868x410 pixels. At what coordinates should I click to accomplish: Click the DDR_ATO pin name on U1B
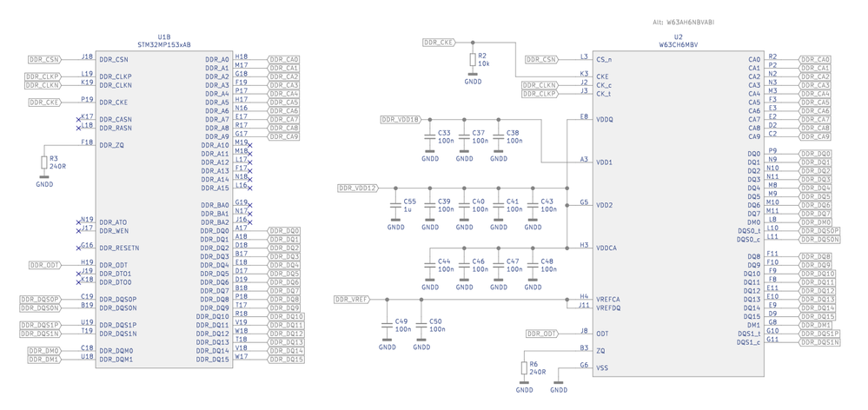click(x=114, y=222)
